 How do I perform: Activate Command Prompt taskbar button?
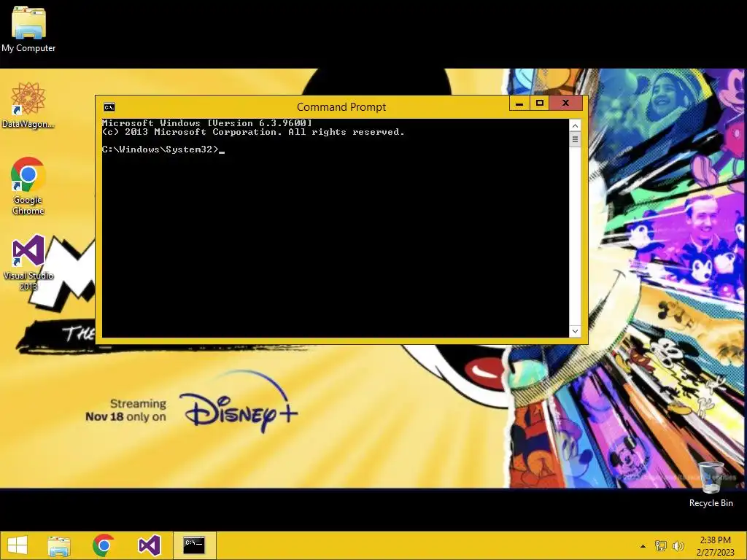click(194, 545)
